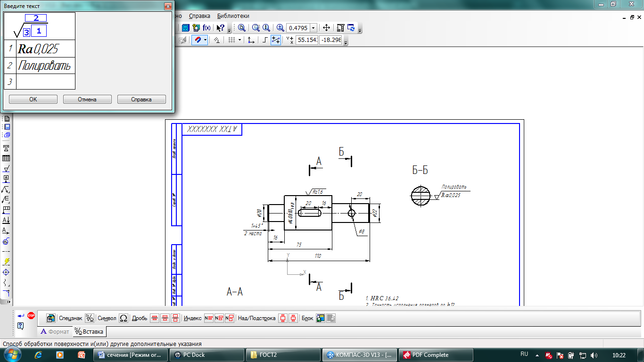
Task: Click the Y coordinate field -18.298
Action: pyautogui.click(x=330, y=41)
